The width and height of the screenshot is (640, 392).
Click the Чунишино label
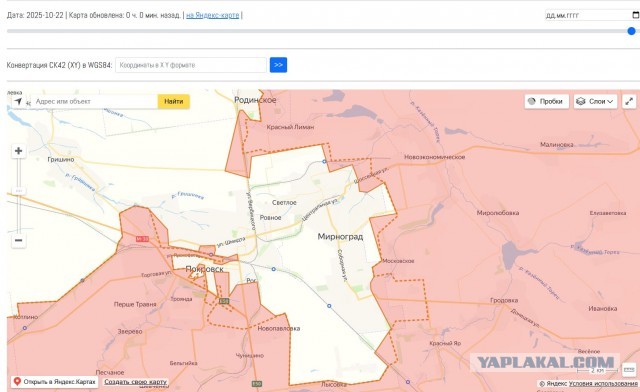[249, 356]
